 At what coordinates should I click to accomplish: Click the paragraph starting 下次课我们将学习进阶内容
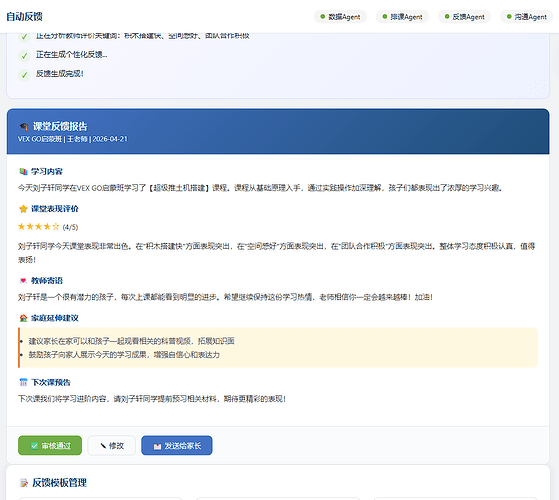tap(152, 399)
